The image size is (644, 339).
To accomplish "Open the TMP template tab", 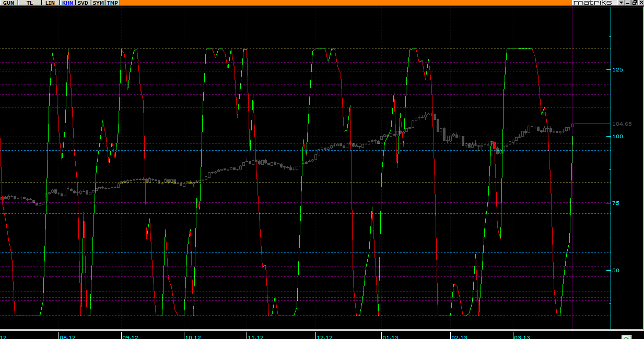I will coord(113,3).
